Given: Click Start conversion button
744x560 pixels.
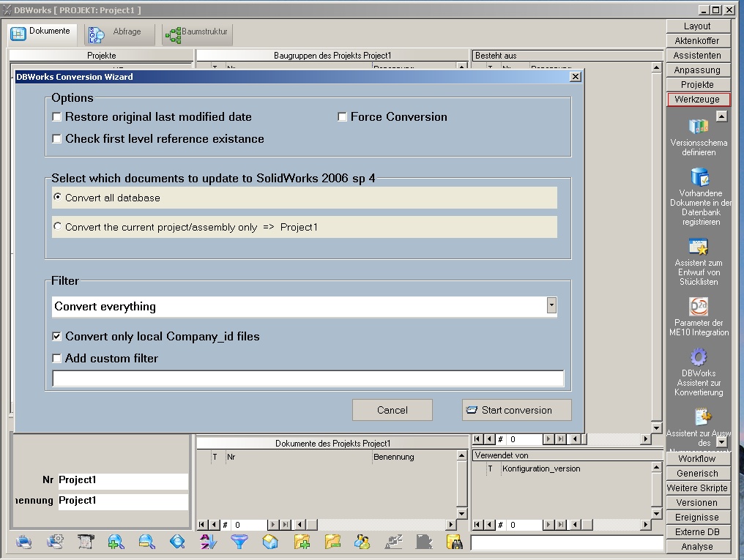Looking at the screenshot, I should [517, 410].
